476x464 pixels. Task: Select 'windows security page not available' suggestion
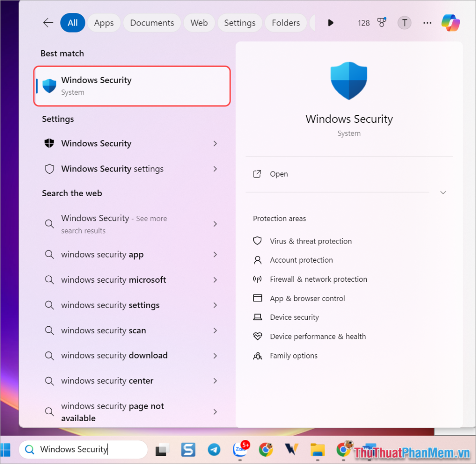[112, 412]
